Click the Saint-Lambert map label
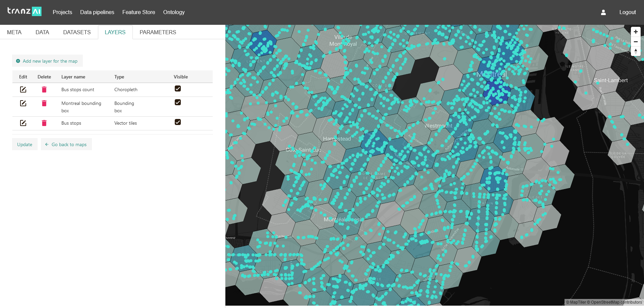 point(610,80)
